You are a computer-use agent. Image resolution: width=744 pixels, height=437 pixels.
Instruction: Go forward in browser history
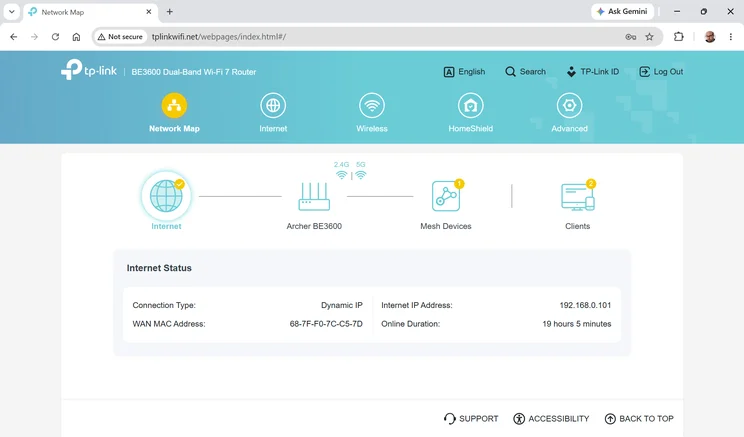click(x=34, y=37)
